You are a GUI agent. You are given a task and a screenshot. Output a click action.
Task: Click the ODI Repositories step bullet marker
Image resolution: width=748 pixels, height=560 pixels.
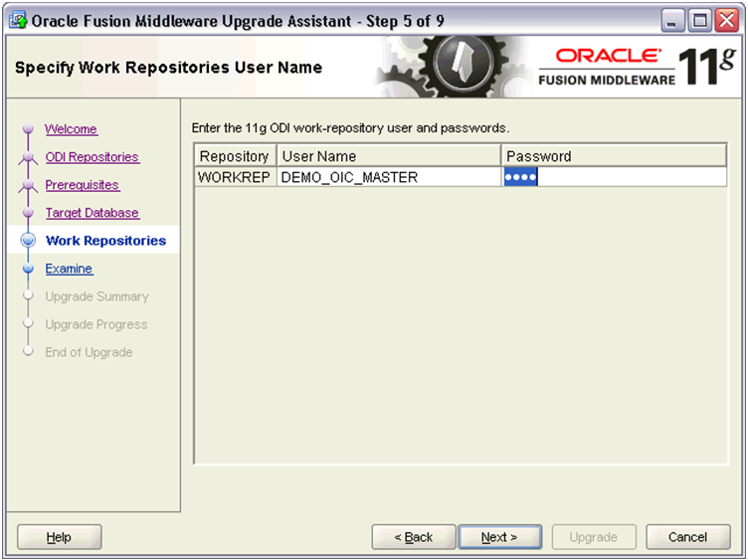point(28,156)
